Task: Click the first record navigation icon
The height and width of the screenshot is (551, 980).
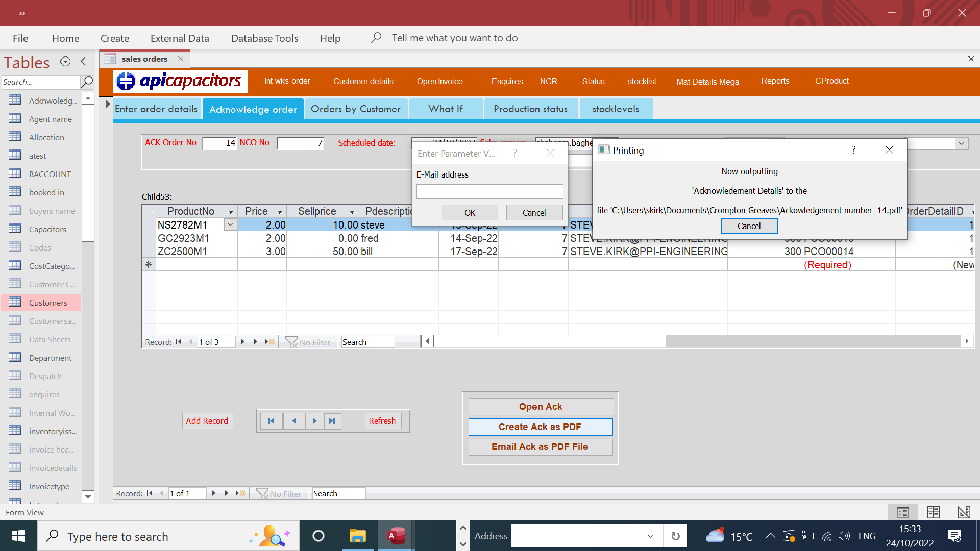Action: (271, 421)
